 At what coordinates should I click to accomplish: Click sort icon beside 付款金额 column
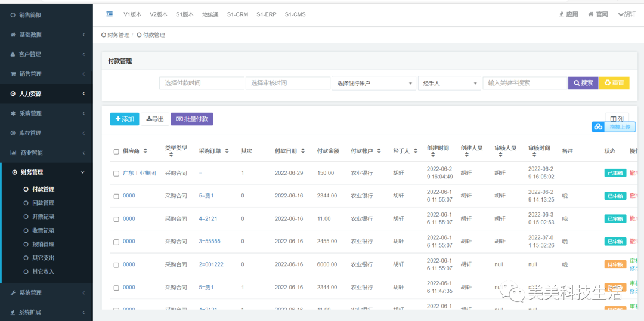point(344,152)
